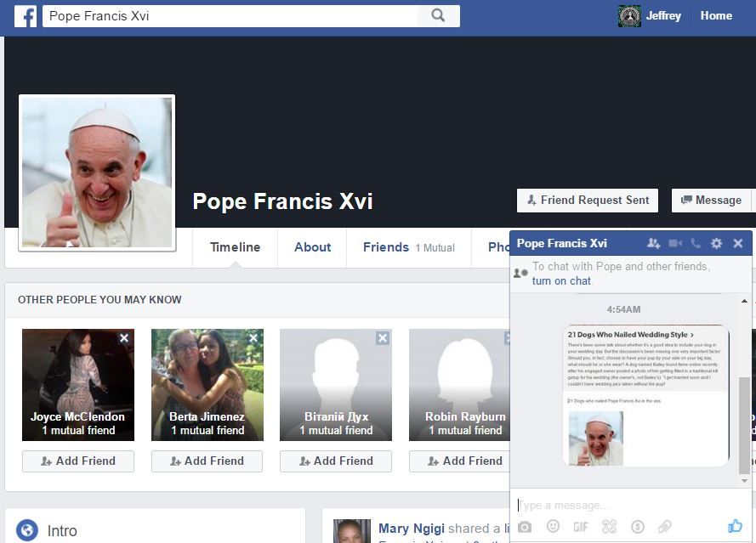
Task: Start a video call in chat
Action: click(675, 243)
